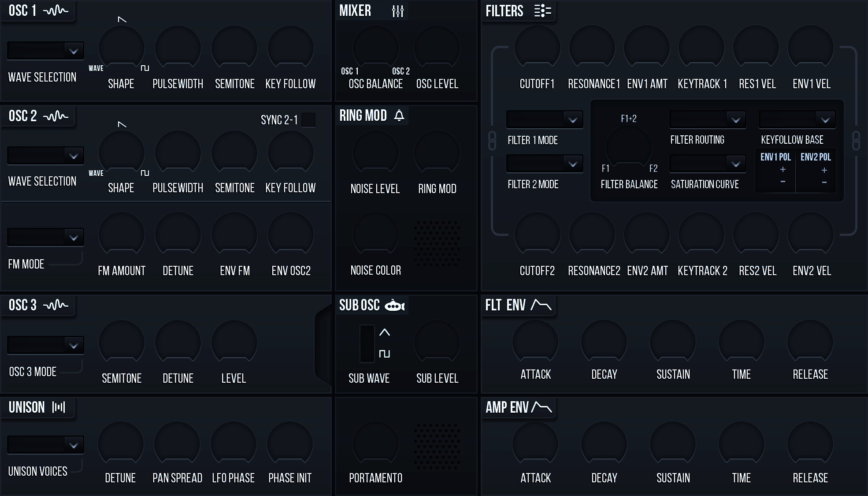Viewport: 868px width, 496px height.
Task: Click the Ring Mod bell icon
Action: click(399, 116)
